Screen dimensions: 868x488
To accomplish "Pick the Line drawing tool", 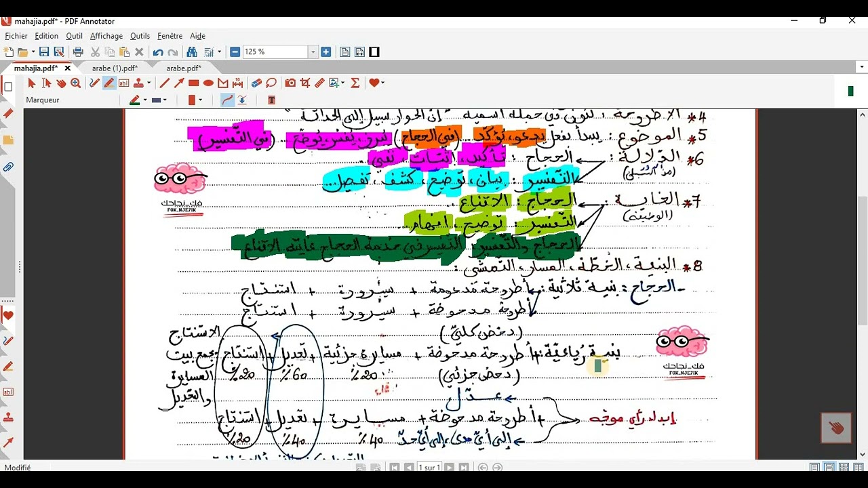I will pos(164,83).
